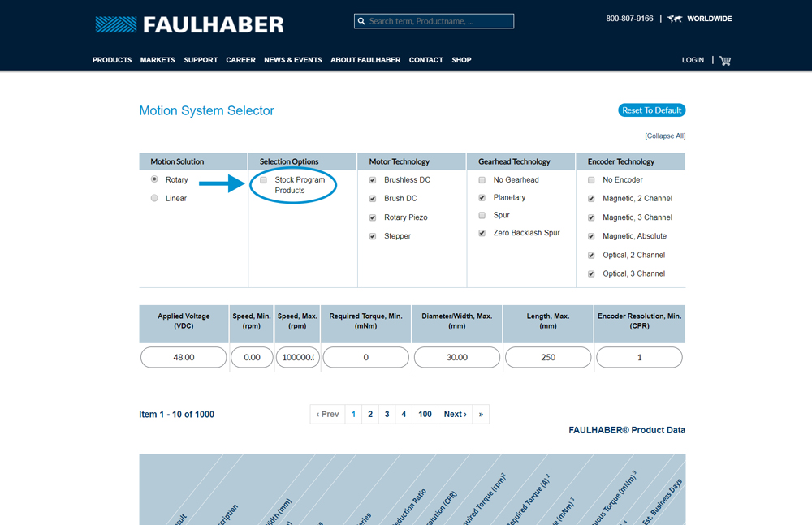The height and width of the screenshot is (525, 812).
Task: Click the Encoder Resolution, Min. input field
Action: tap(639, 357)
